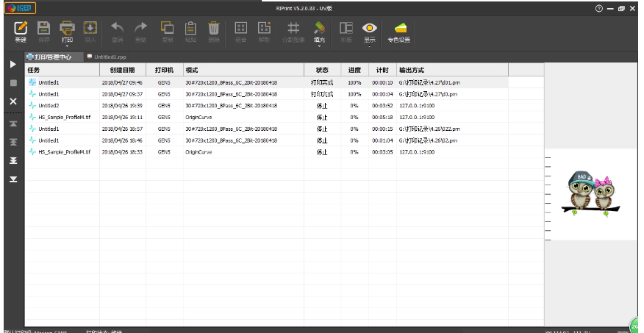Click output path G:\打印记录\4.26\02.prn
Viewport: 644px width, 333px height.
click(x=428, y=140)
